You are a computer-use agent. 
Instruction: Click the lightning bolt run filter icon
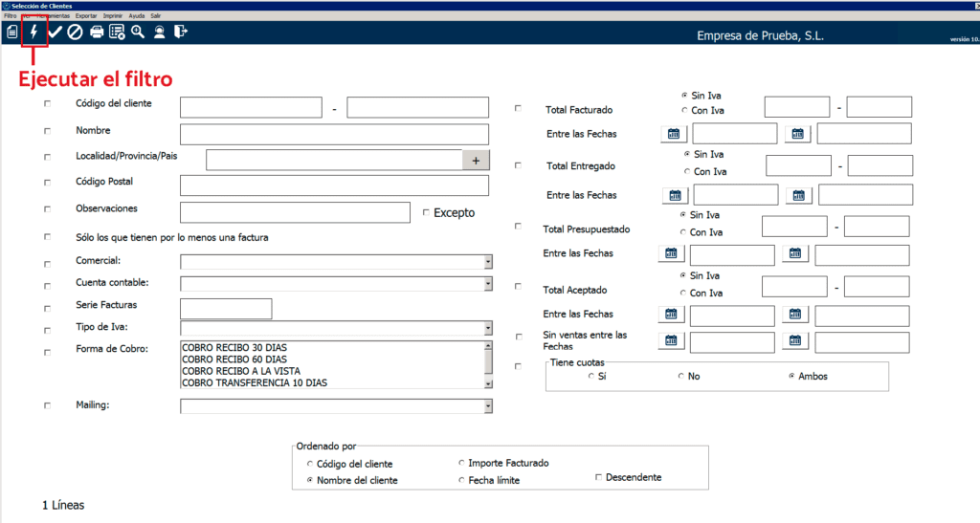[34, 32]
